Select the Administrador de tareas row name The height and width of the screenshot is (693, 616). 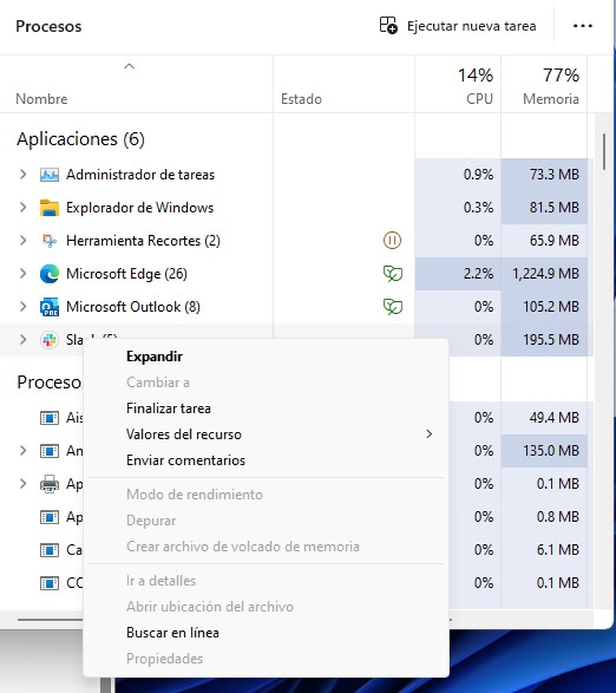pos(140,175)
